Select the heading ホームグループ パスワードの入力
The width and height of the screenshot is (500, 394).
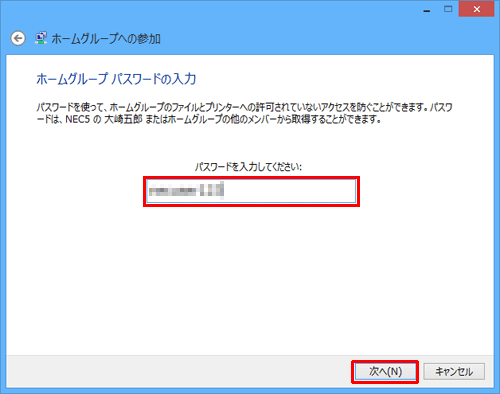116,79
